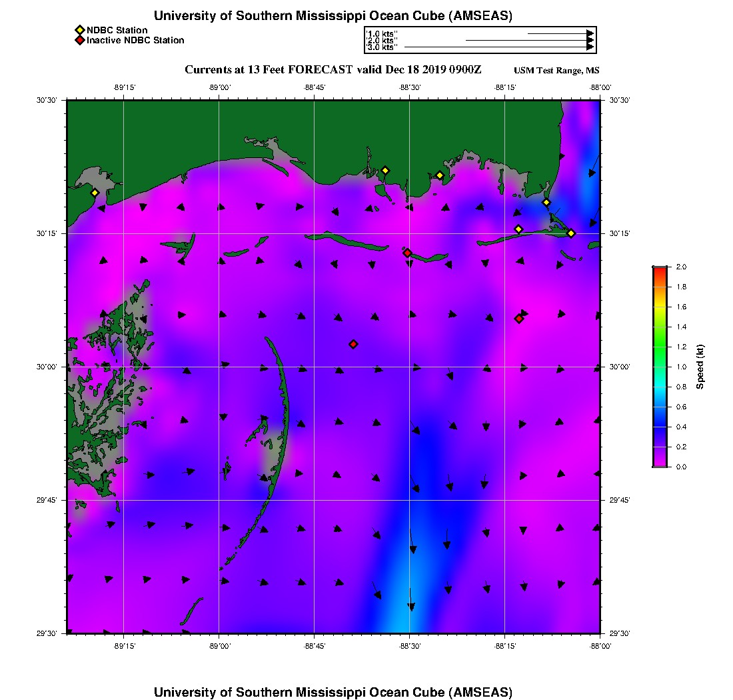The width and height of the screenshot is (733, 700).
Task: Click the yellow NDBC Station legend diamond
Action: [x=79, y=30]
